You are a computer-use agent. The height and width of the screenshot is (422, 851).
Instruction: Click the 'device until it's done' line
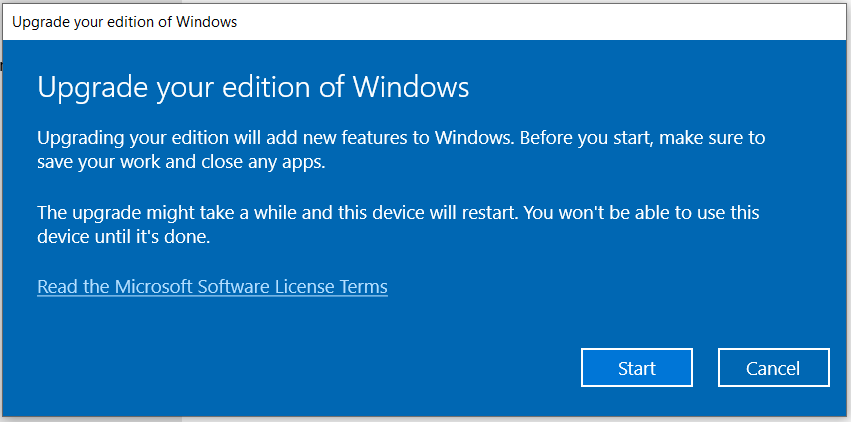[x=124, y=237]
